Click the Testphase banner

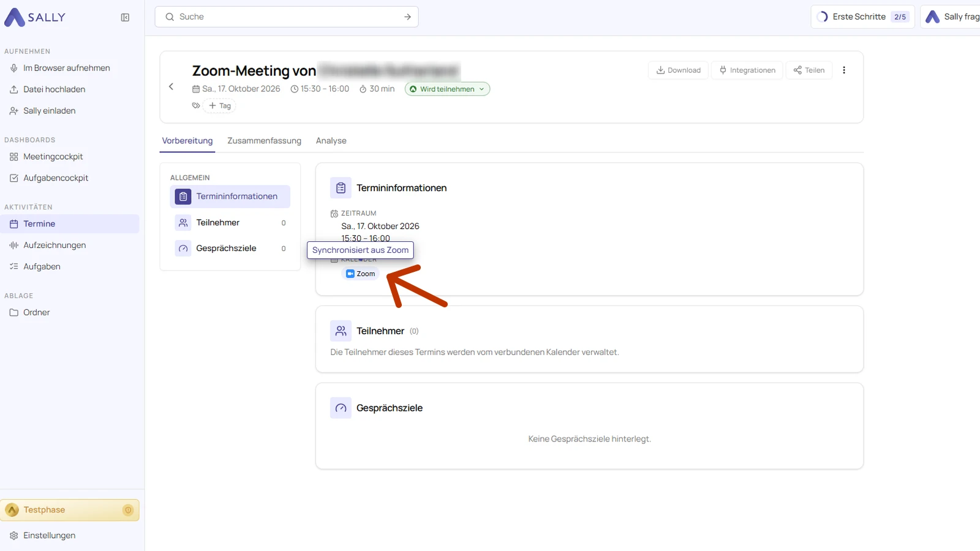pyautogui.click(x=70, y=510)
